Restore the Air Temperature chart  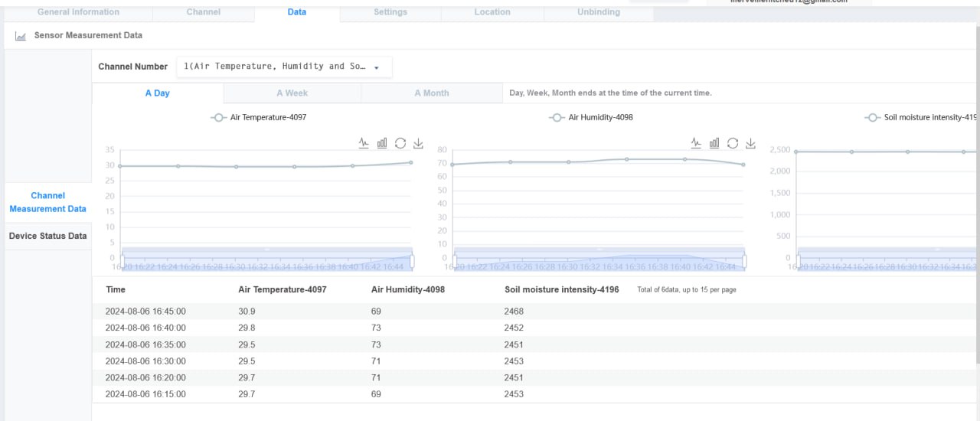400,143
